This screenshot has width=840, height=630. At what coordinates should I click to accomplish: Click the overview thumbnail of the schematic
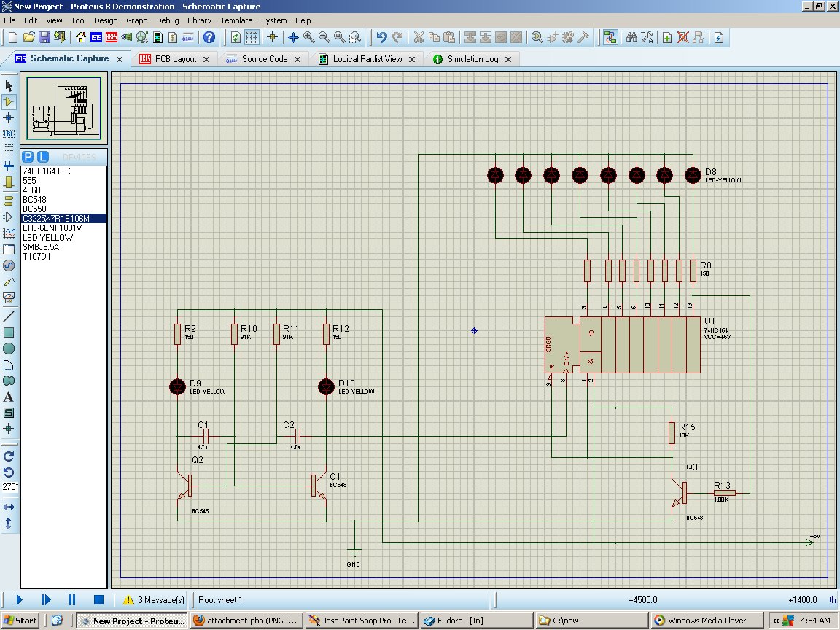[x=63, y=109]
